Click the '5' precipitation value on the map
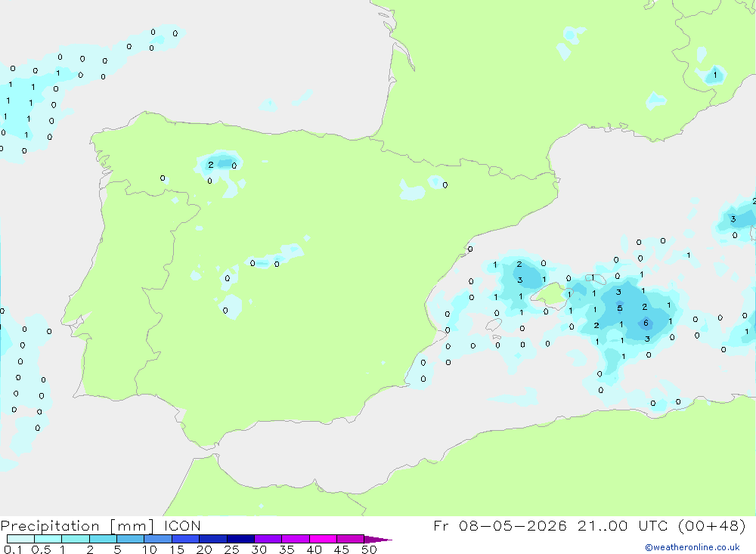 pos(620,308)
